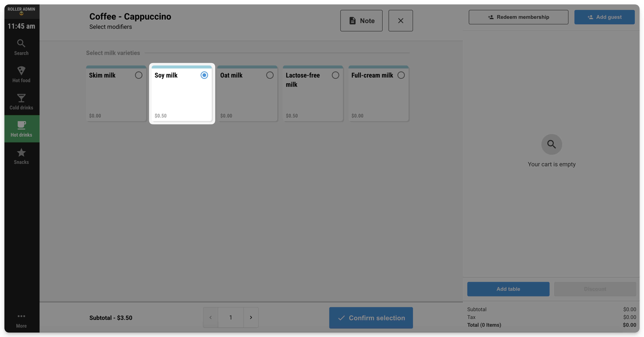
Task: Select Full-cream milk radio option
Action: (x=401, y=75)
